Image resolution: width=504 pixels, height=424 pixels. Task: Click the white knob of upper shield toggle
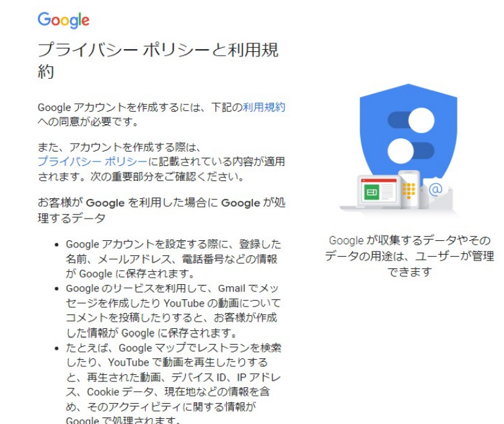(x=421, y=120)
